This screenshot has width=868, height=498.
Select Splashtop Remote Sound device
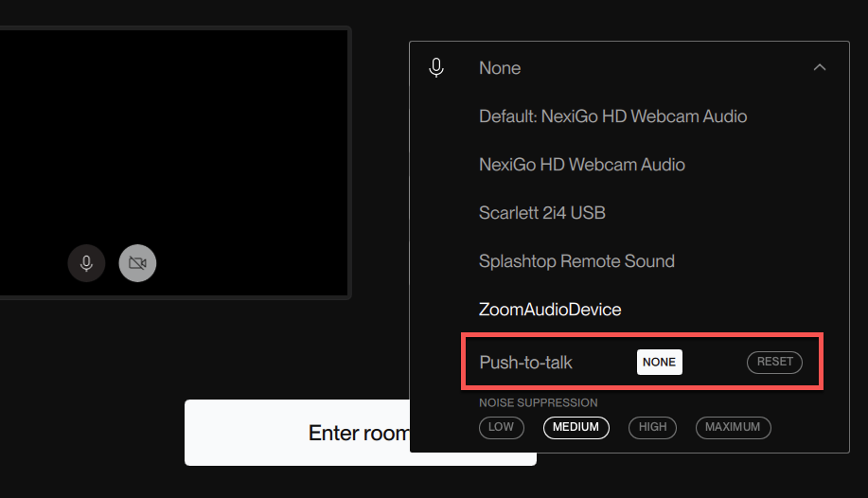[576, 261]
